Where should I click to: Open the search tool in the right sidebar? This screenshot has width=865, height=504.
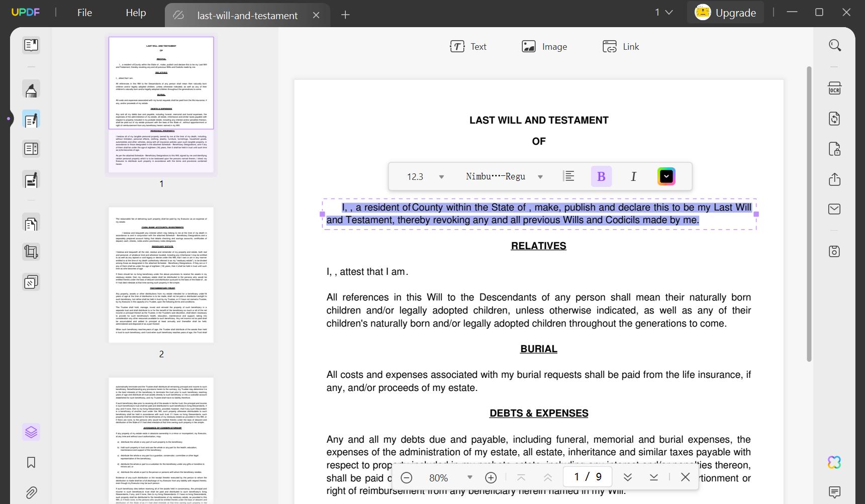coord(834,45)
